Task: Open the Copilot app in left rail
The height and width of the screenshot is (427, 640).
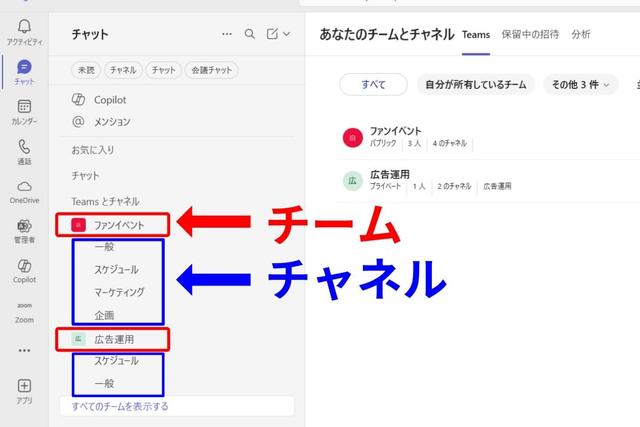Action: coord(24,270)
